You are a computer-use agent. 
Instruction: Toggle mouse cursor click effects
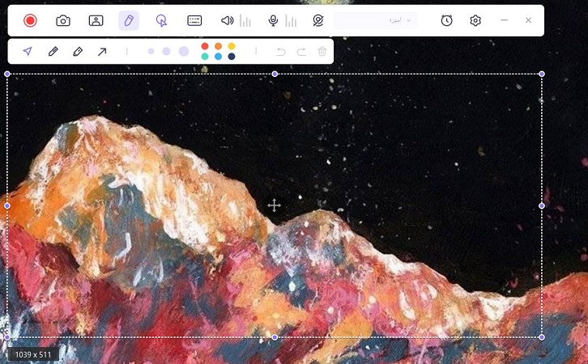[x=161, y=20]
